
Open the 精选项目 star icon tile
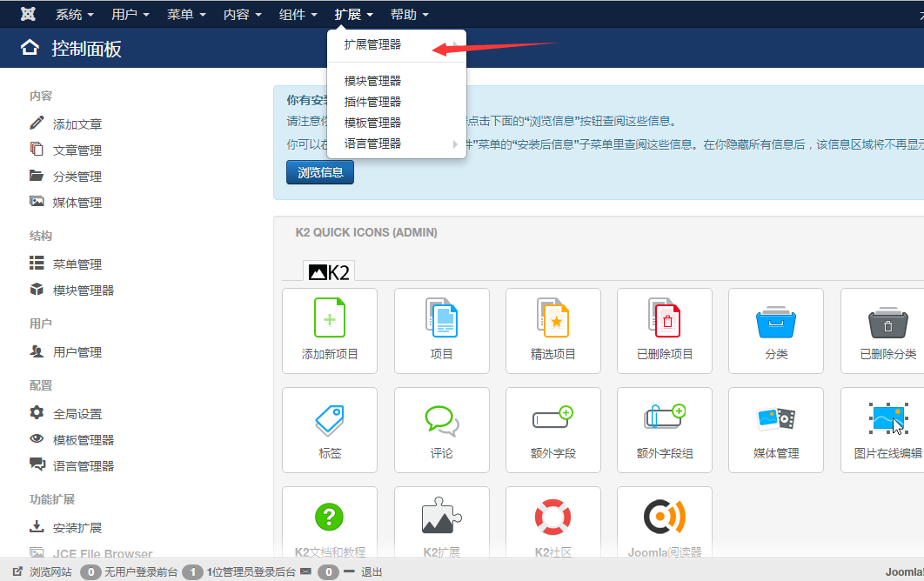click(552, 330)
